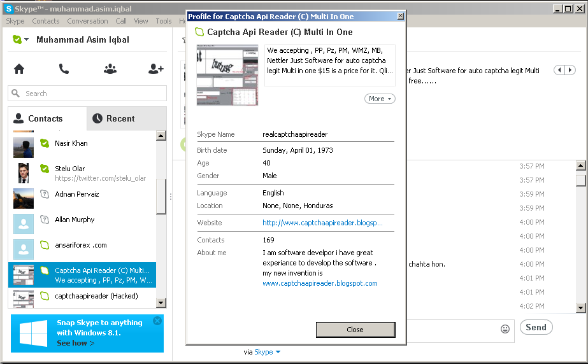Image resolution: width=588 pixels, height=364 pixels.
Task: Click profile mood text box
Action: click(330, 66)
